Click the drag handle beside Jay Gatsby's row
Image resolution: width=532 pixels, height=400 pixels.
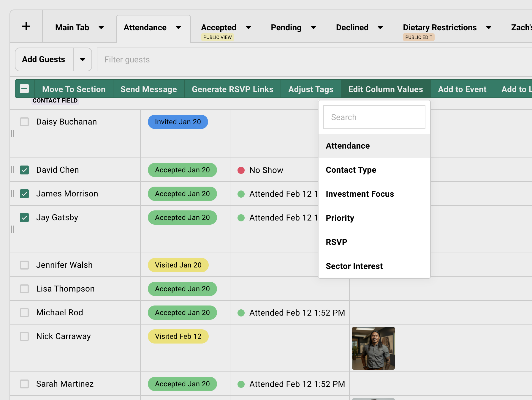tap(12, 229)
